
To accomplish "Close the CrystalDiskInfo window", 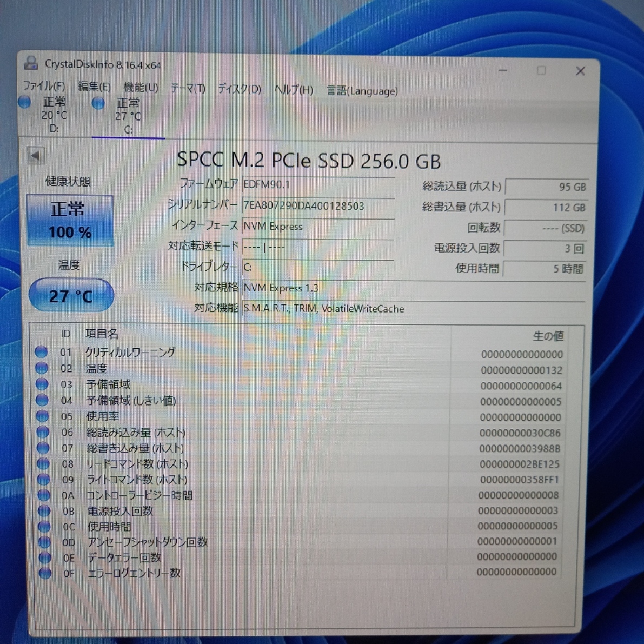I will click(x=580, y=71).
